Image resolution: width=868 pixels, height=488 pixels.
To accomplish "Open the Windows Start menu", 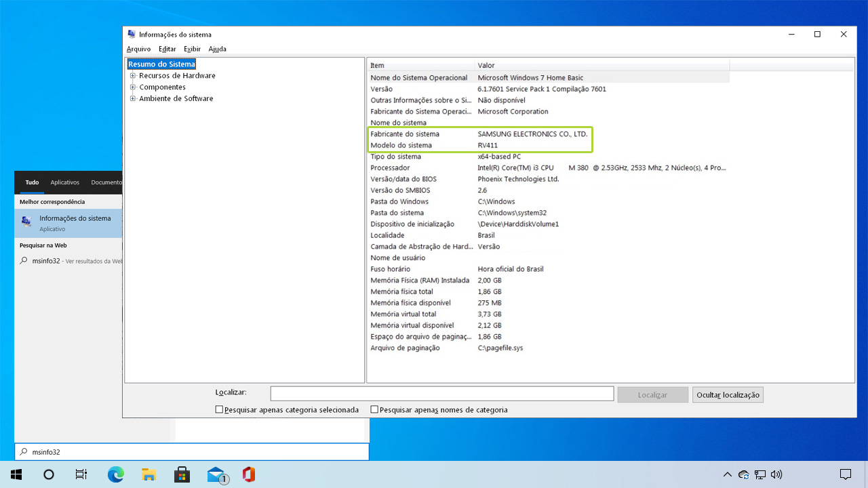I will tap(16, 474).
